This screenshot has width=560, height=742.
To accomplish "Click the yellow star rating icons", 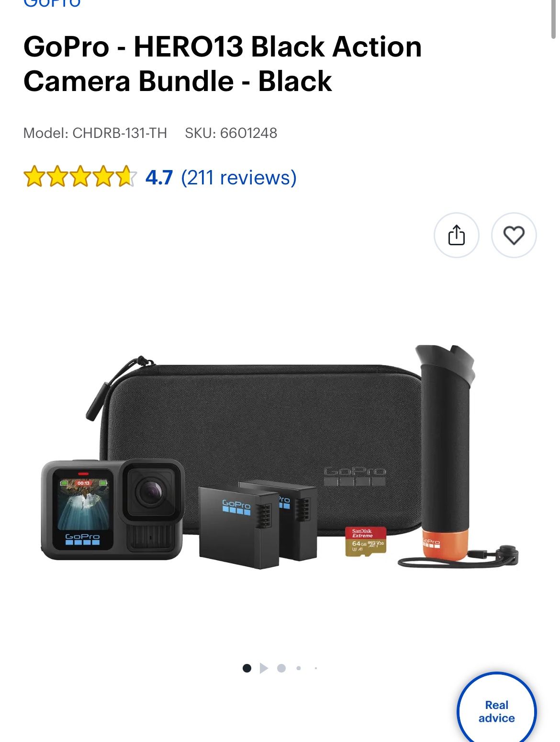I will [x=80, y=177].
